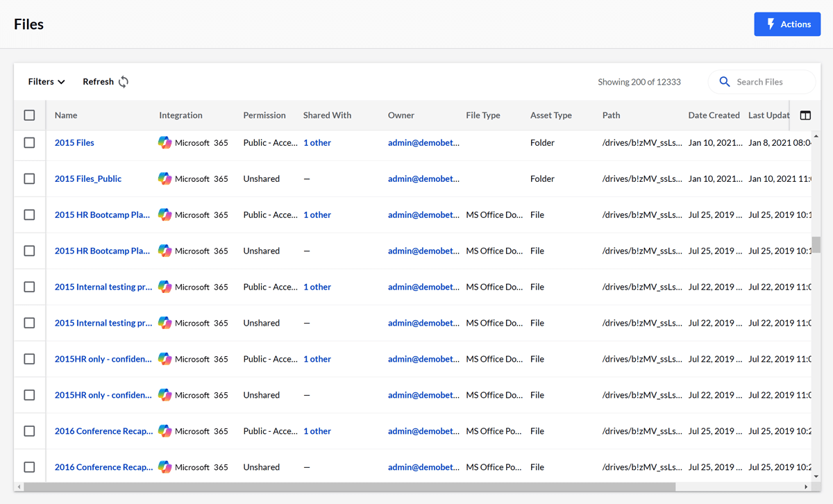Open the 2015 Files link
833x504 pixels.
point(74,142)
